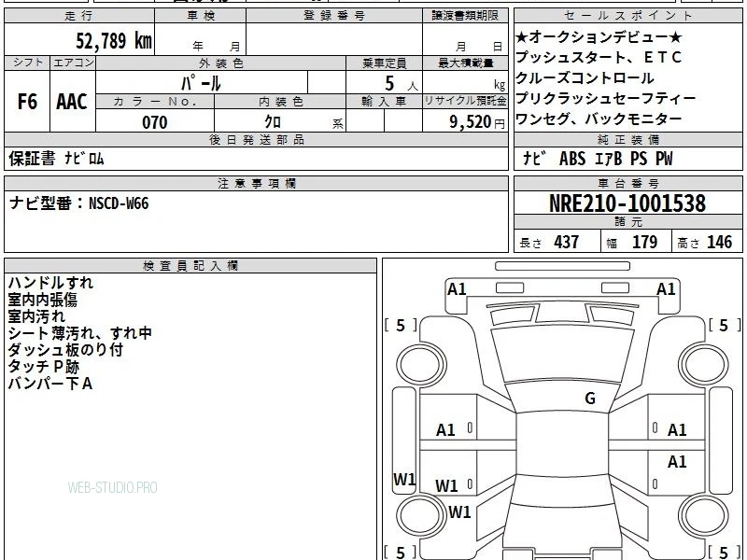Click the 純正装備 header
This screenshot has height=560, width=747.
coord(627,139)
